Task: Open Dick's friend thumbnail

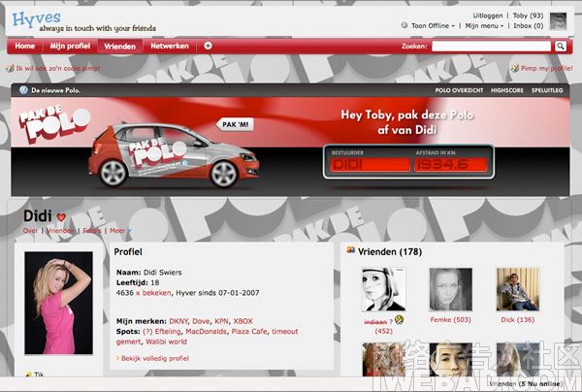Action: pos(517,289)
